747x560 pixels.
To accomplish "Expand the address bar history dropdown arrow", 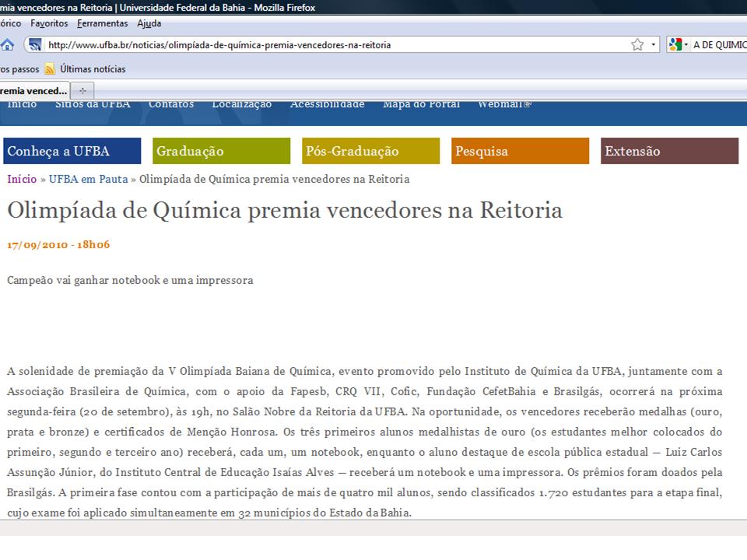I will (653, 45).
